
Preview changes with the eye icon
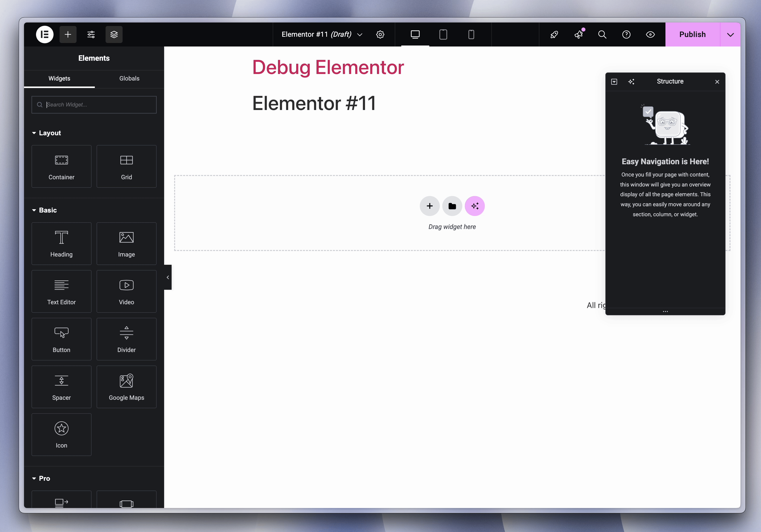click(x=650, y=34)
